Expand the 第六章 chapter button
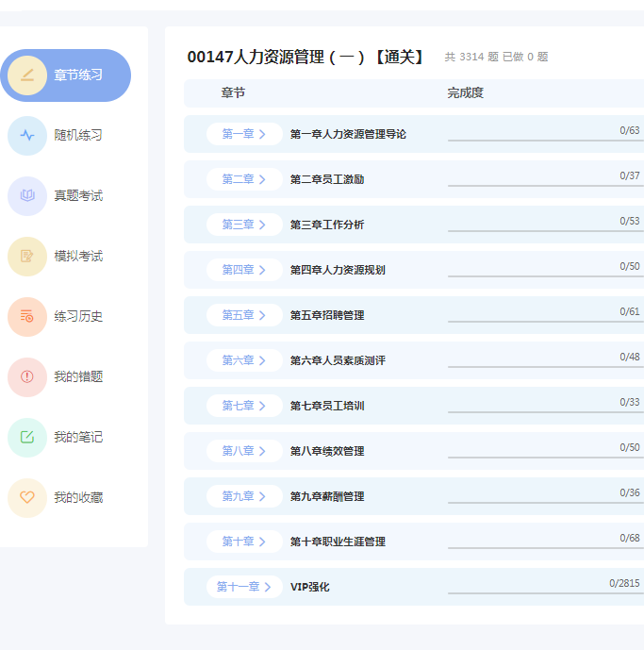 tap(244, 360)
